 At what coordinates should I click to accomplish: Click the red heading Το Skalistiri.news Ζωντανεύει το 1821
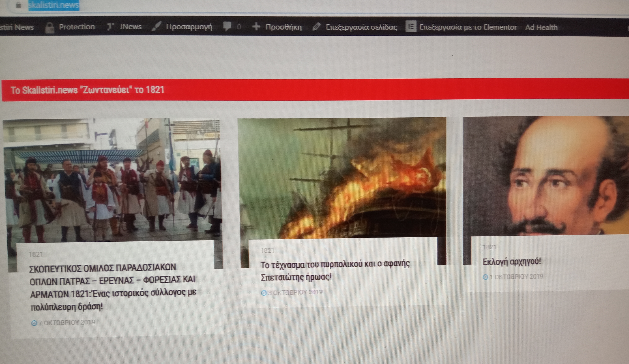click(87, 90)
